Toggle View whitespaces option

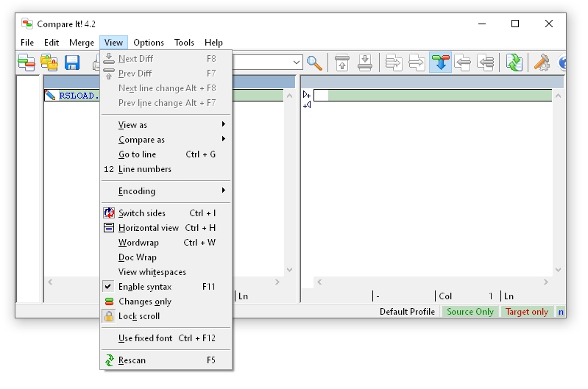coord(166,272)
